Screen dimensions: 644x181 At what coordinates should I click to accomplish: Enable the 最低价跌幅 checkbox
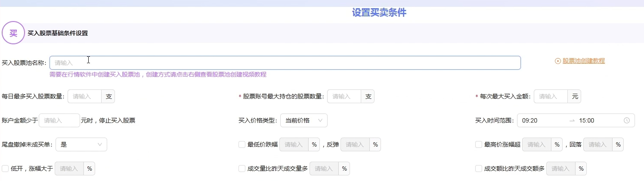coord(242,144)
